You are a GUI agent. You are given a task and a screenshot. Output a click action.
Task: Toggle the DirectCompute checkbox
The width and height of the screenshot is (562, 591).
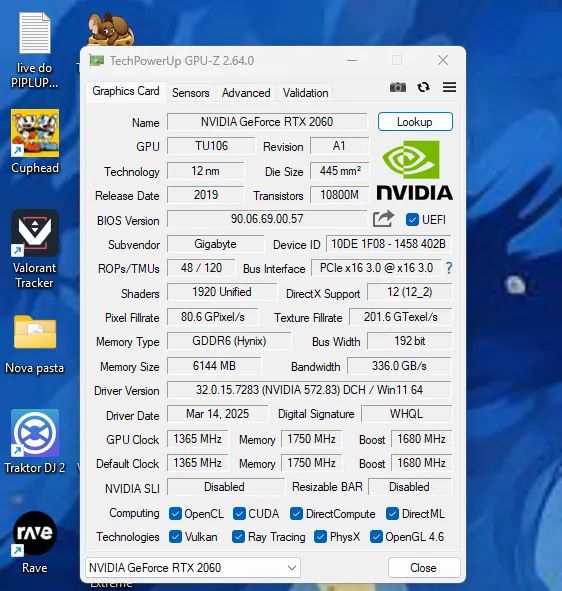(296, 513)
